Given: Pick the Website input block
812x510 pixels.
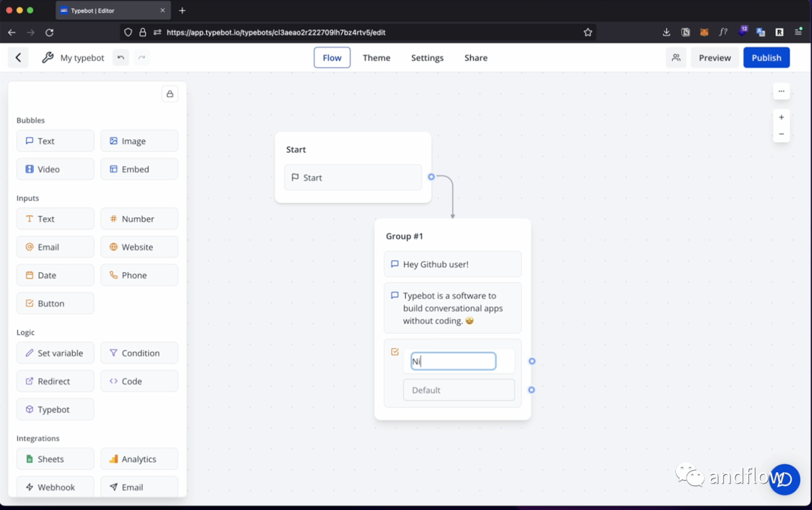Looking at the screenshot, I should point(139,247).
